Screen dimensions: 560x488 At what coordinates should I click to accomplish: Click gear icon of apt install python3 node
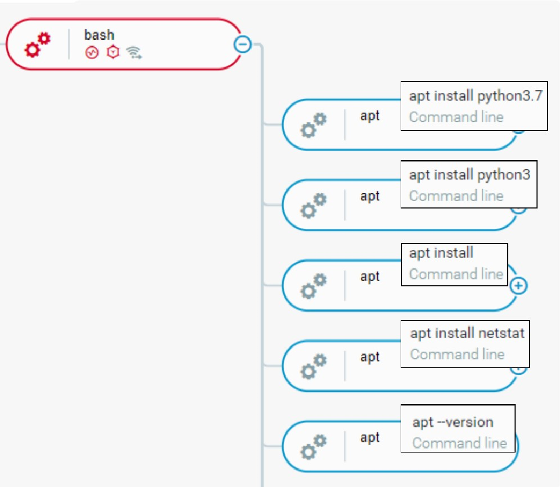314,206
